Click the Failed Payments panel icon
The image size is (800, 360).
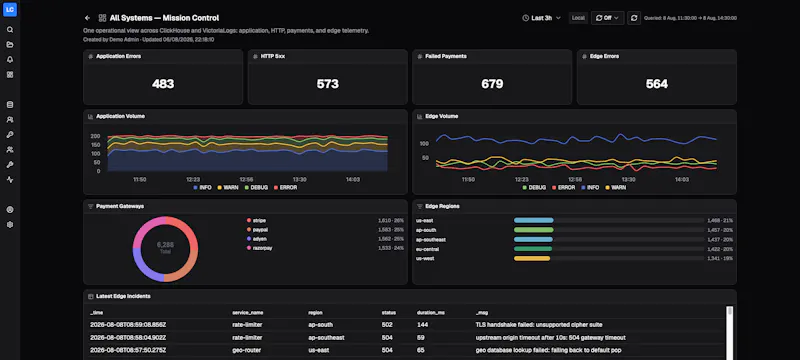pyautogui.click(x=420, y=57)
